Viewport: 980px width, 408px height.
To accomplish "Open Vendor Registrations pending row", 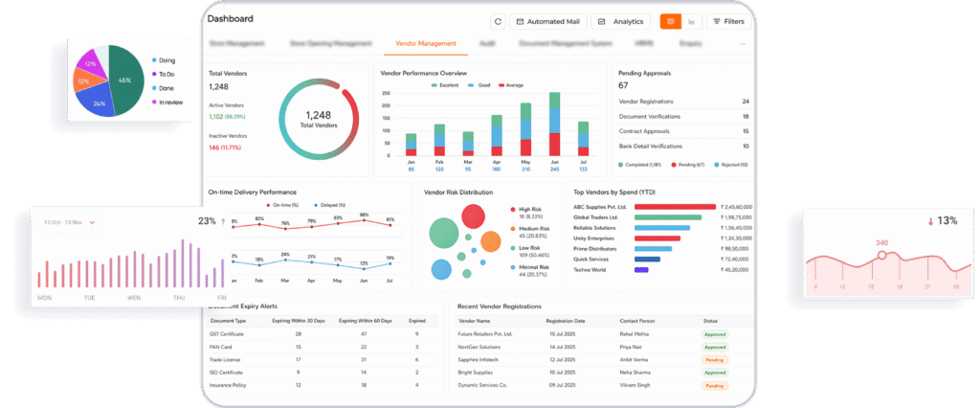I will [x=683, y=102].
